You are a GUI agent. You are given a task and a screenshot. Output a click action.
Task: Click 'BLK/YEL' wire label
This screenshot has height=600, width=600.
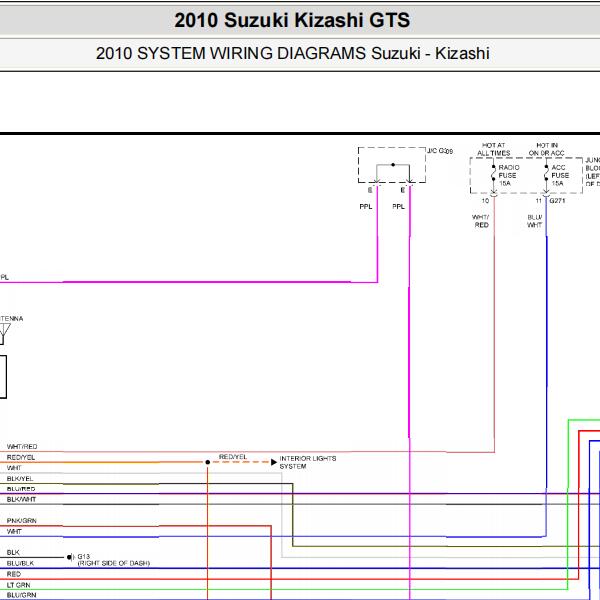(20, 479)
